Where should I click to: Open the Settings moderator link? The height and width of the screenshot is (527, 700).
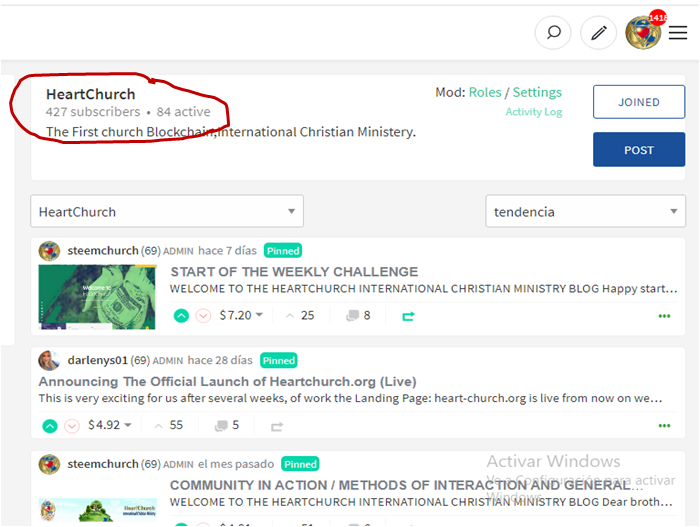537,92
